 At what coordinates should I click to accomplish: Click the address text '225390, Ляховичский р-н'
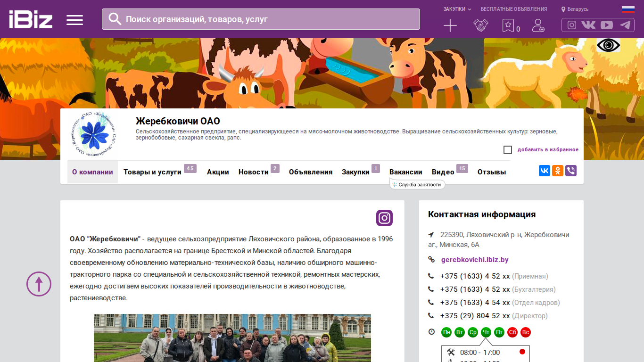click(481, 235)
